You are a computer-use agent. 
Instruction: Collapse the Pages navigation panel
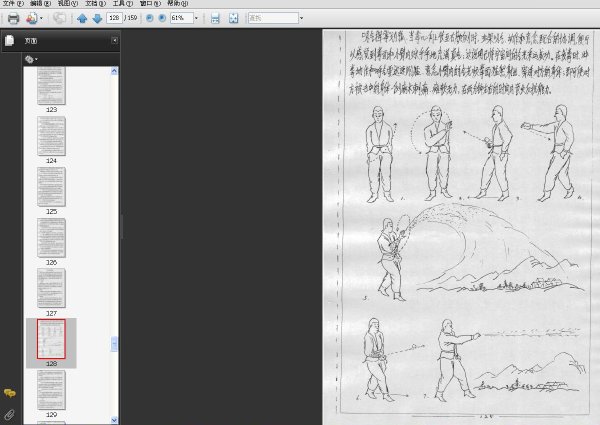coord(114,40)
